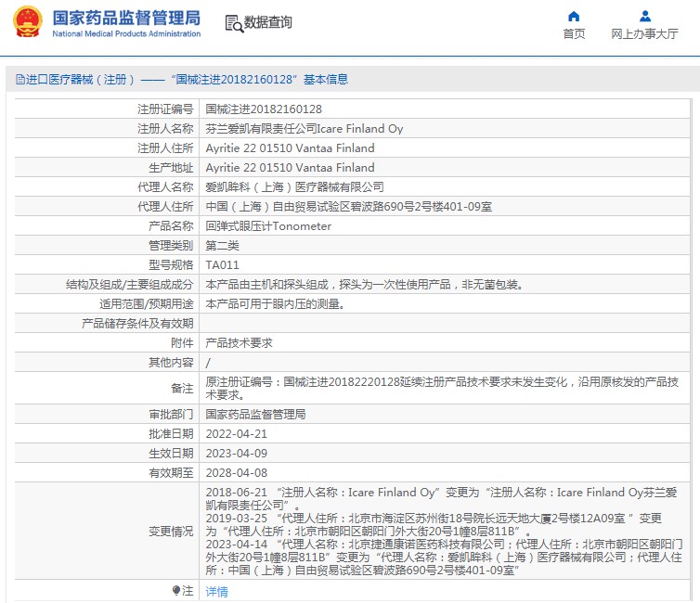Click agent address 碧波路690号2号楼401-09室

349,207
